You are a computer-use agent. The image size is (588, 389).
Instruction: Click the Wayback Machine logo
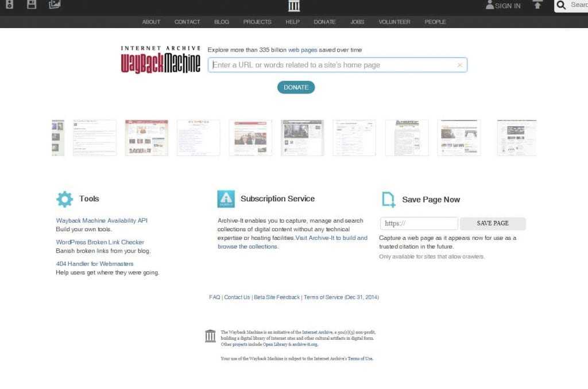161,60
